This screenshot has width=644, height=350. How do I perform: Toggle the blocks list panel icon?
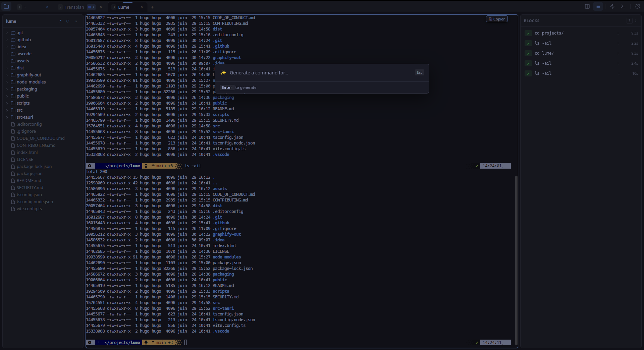point(598,6)
